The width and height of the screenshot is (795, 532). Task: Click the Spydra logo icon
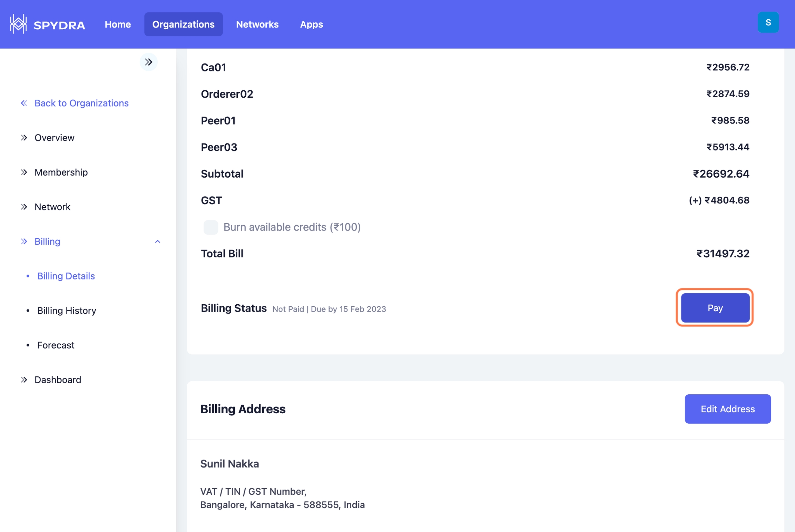pyautogui.click(x=18, y=24)
